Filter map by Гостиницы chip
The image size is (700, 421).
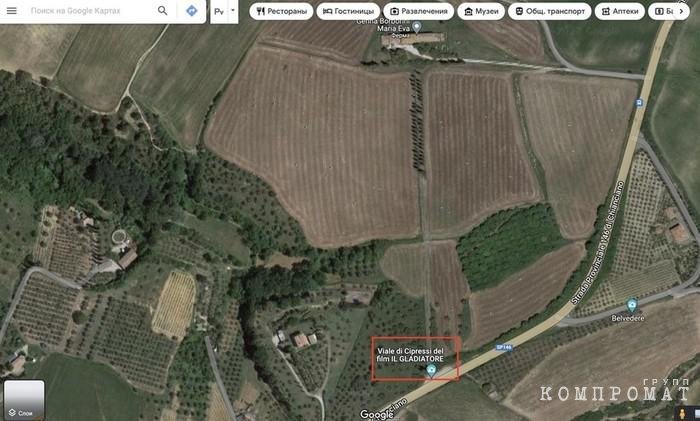tap(348, 11)
